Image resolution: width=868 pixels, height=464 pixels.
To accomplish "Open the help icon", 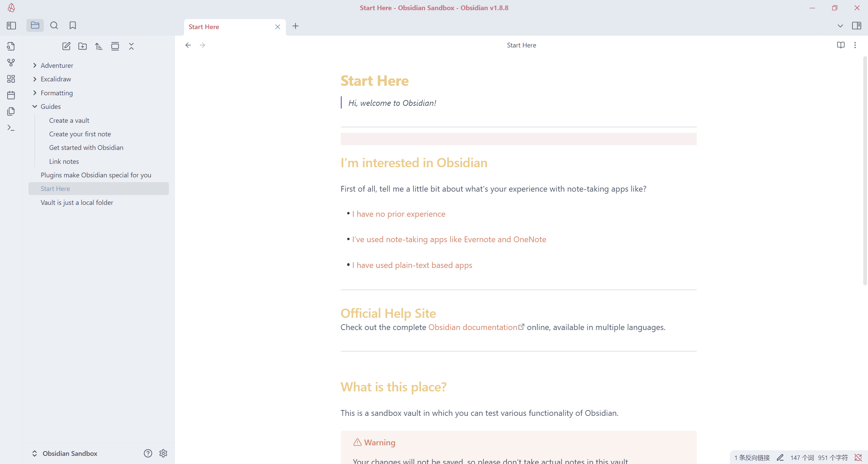I will tap(148, 453).
